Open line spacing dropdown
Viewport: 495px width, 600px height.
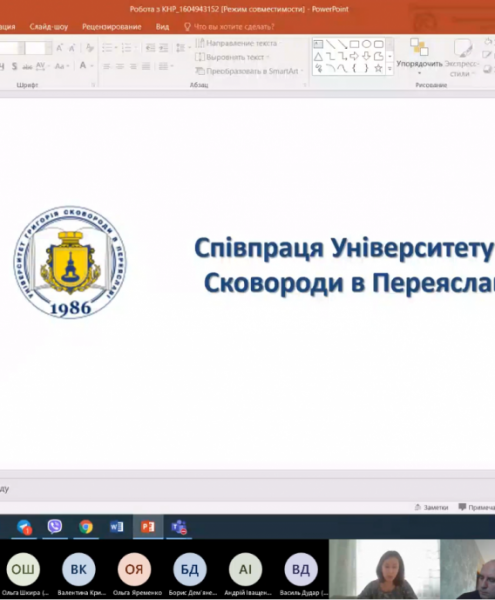[x=183, y=48]
